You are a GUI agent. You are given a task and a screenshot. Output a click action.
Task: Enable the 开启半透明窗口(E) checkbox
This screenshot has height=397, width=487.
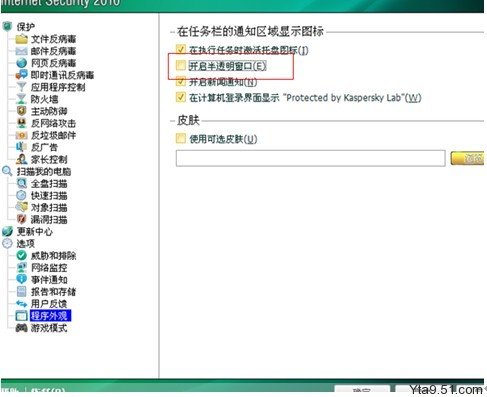tap(181, 65)
